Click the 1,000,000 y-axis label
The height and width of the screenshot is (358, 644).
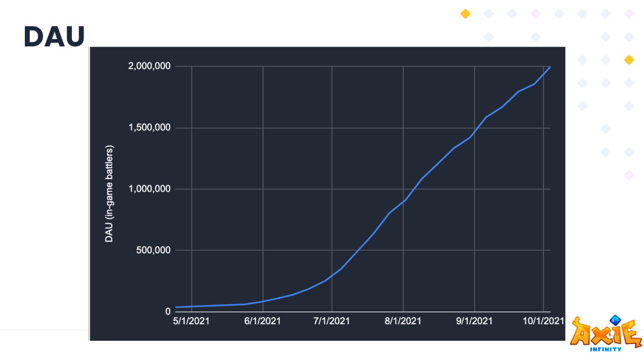click(x=149, y=189)
